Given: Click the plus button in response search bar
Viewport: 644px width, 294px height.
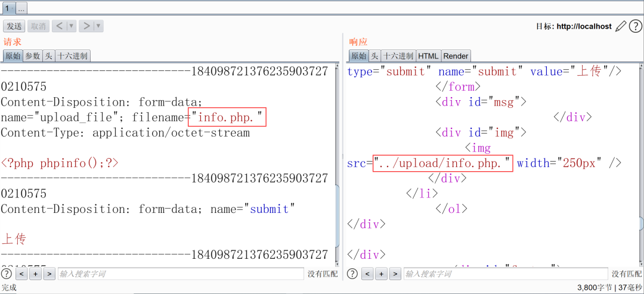Looking at the screenshot, I should 381,274.
